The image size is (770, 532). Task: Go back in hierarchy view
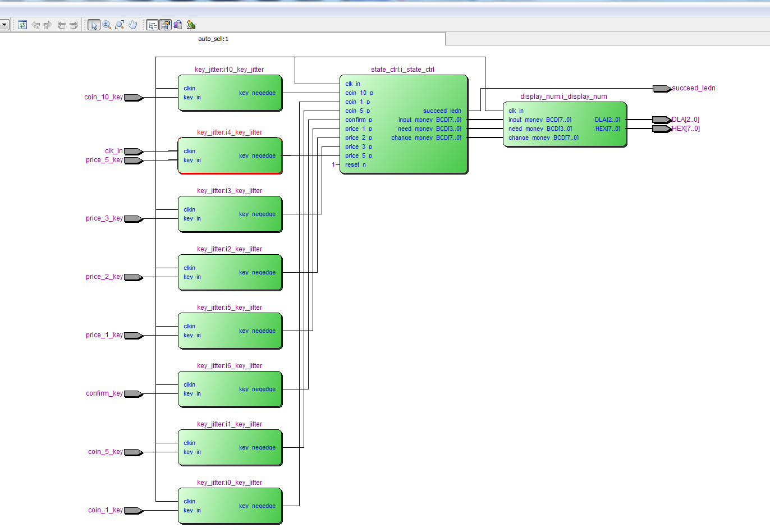pyautogui.click(x=36, y=25)
